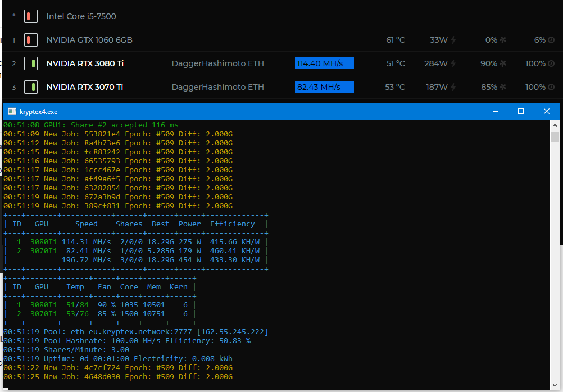Click the 114.31 MH/s speed value
The height and width of the screenshot is (392, 563).
coord(86,242)
